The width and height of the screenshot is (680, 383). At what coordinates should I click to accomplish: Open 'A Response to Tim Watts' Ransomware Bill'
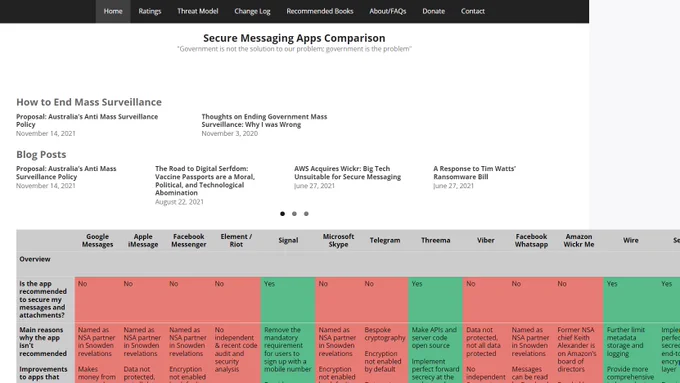pos(474,173)
